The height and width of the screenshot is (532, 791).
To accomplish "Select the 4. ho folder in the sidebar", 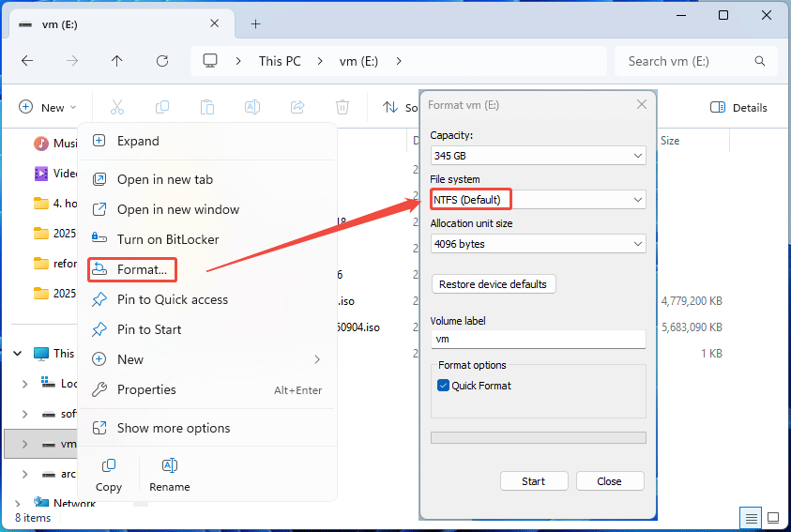I will click(55, 204).
